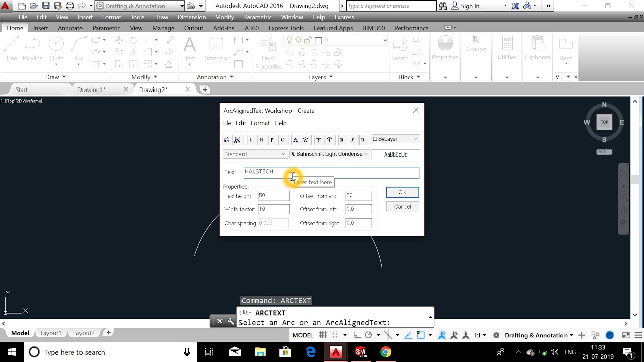Expand the Layers panel

click(x=321, y=77)
